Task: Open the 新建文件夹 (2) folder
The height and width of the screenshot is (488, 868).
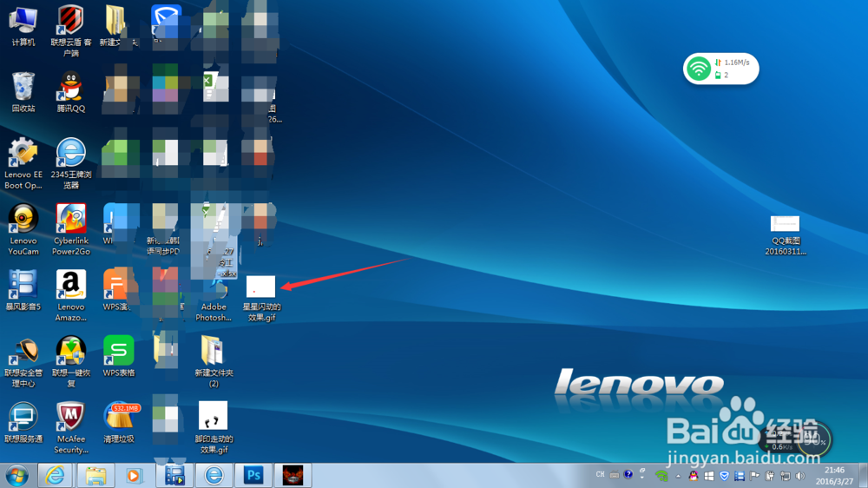Action: coord(214,361)
